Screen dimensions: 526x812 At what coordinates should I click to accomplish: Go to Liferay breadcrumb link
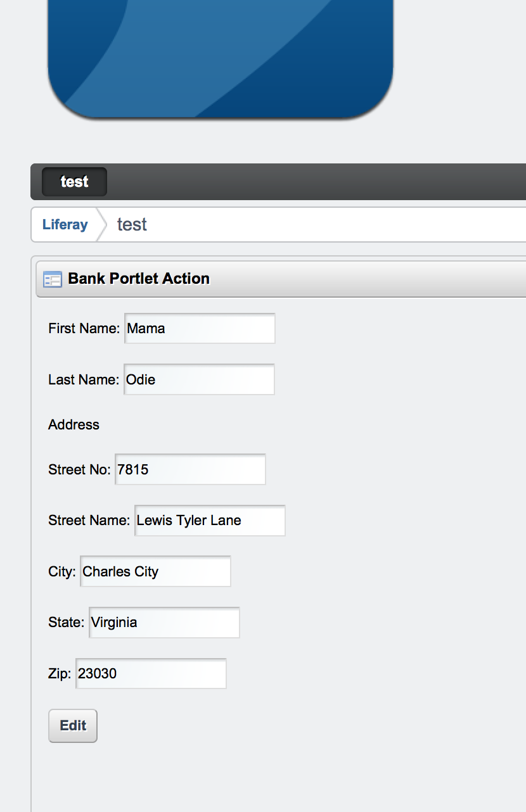click(x=65, y=224)
